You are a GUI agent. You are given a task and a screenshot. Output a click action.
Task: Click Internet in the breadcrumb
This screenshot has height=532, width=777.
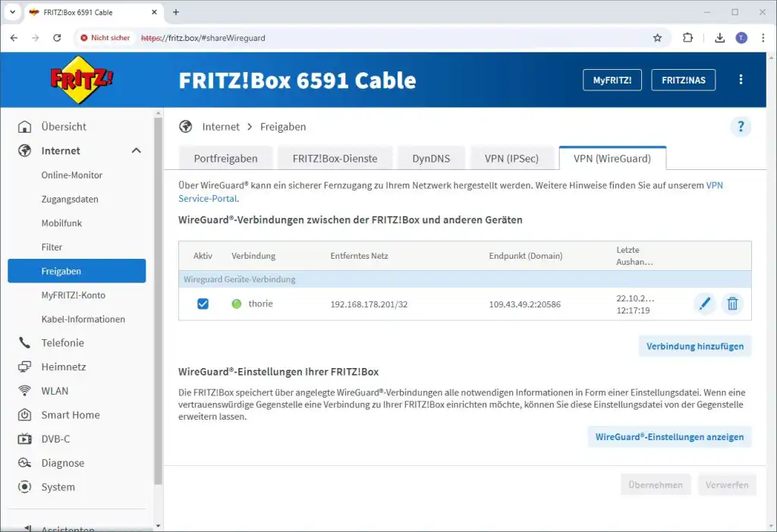221,127
